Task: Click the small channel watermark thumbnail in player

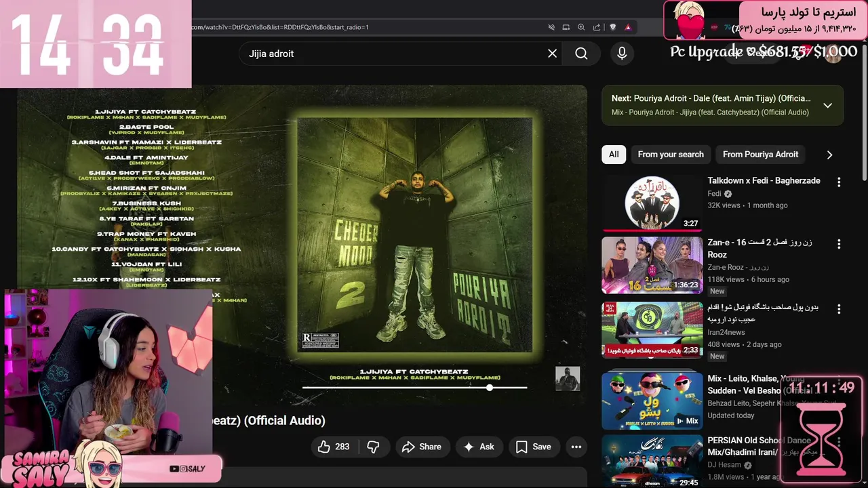Action: pyautogui.click(x=568, y=379)
